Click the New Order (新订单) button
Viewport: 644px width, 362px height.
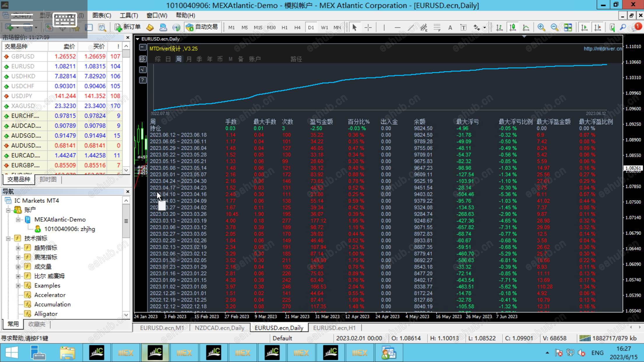128,27
